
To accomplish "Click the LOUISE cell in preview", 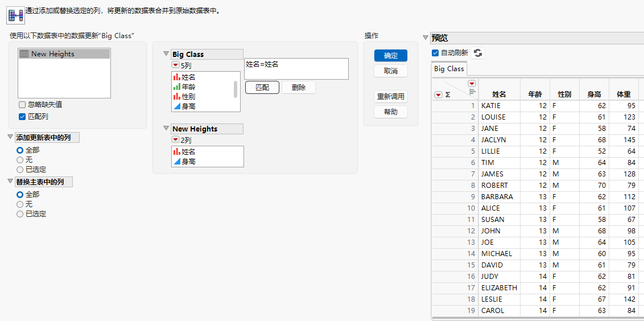I will tap(499, 117).
